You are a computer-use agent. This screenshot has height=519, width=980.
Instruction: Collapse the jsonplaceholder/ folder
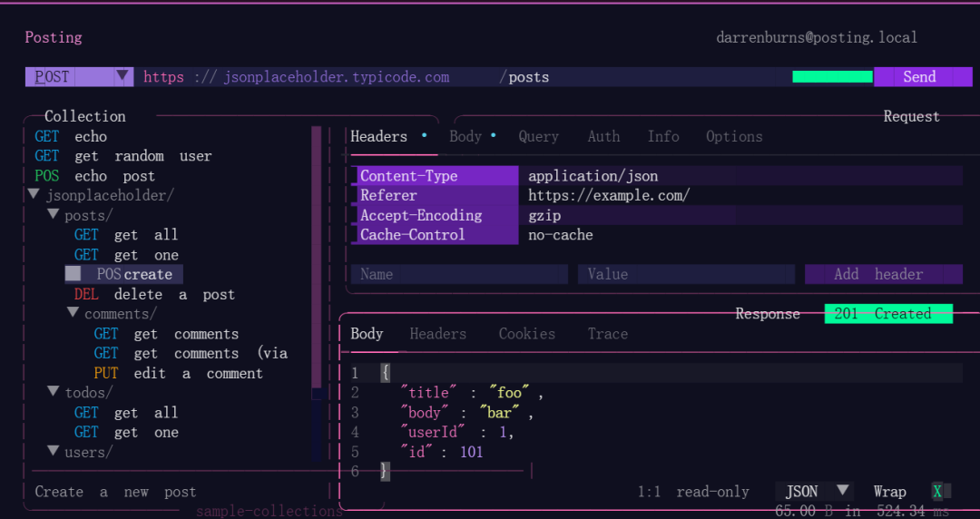point(102,195)
